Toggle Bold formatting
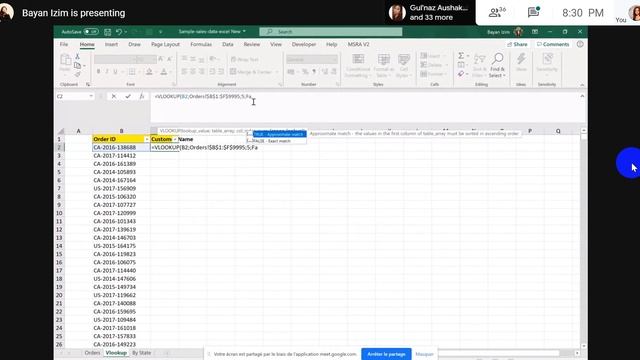The image size is (640, 360). (98, 72)
